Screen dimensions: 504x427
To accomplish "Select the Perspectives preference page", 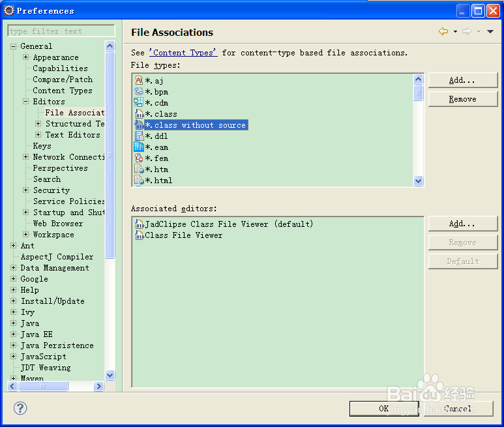I will pyautogui.click(x=60, y=168).
